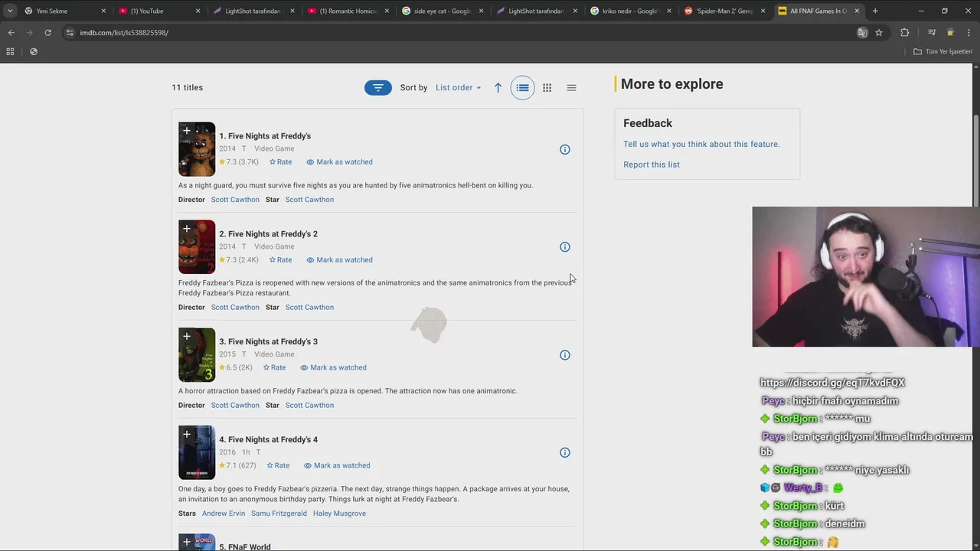Viewport: 980px width, 551px height.
Task: Show info for Five Nights at Freddy's 2
Action: pos(565,247)
